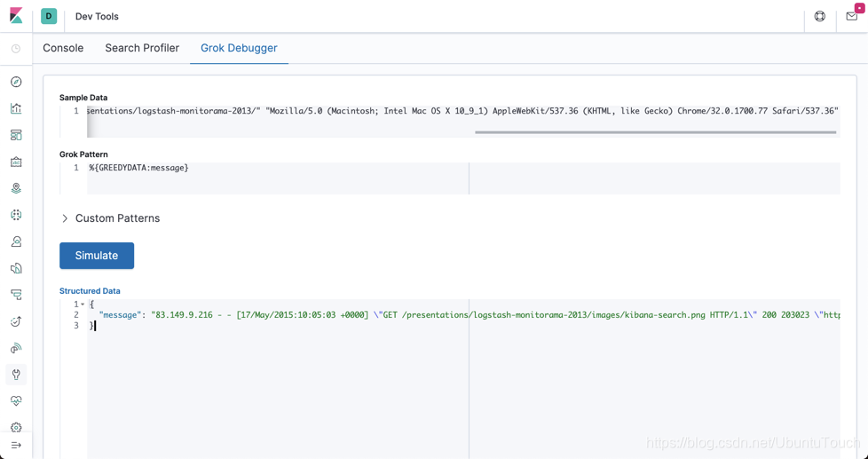Open the help lifebuoy icon
This screenshot has width=868, height=459.
coord(820,16)
